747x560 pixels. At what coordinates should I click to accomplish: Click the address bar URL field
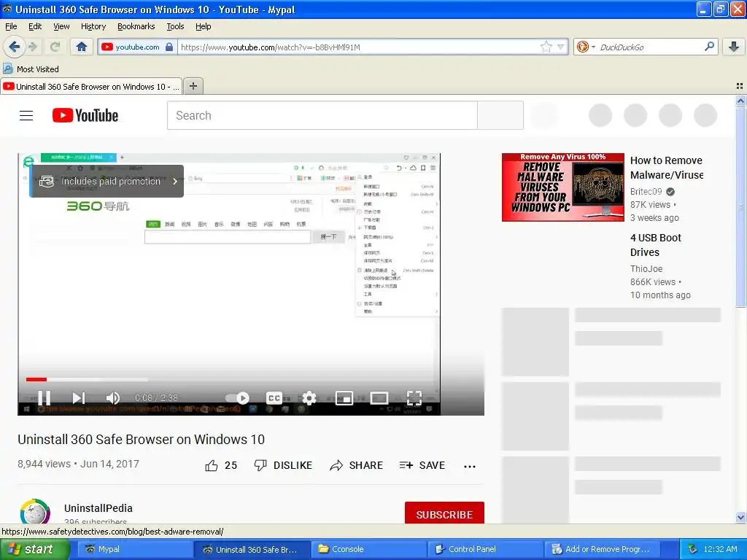pyautogui.click(x=359, y=47)
